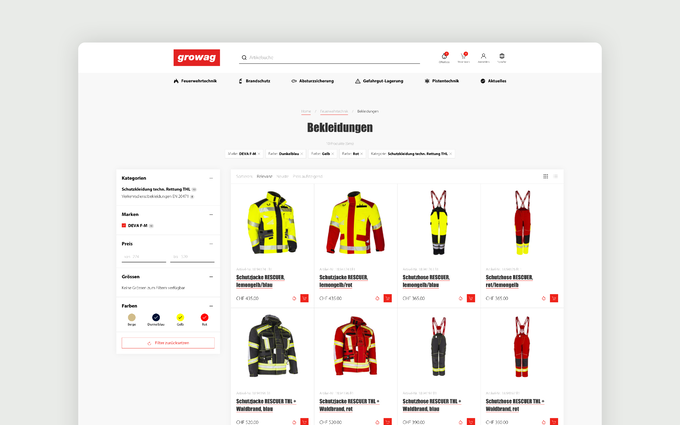The image size is (680, 425).
Task: Open the Offerte request bag icon in header
Action: [x=444, y=56]
